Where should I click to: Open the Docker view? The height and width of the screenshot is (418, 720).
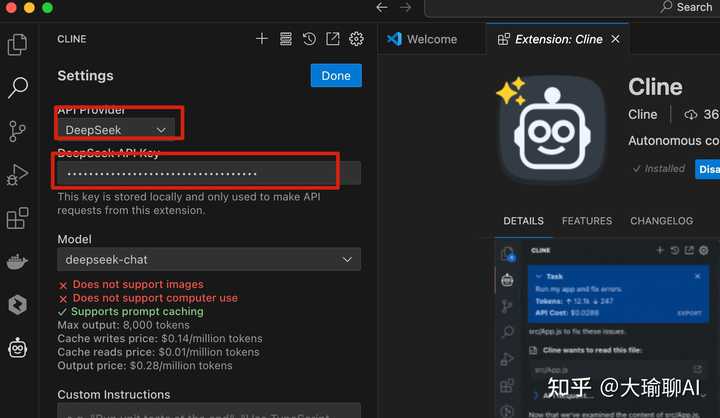[17, 262]
